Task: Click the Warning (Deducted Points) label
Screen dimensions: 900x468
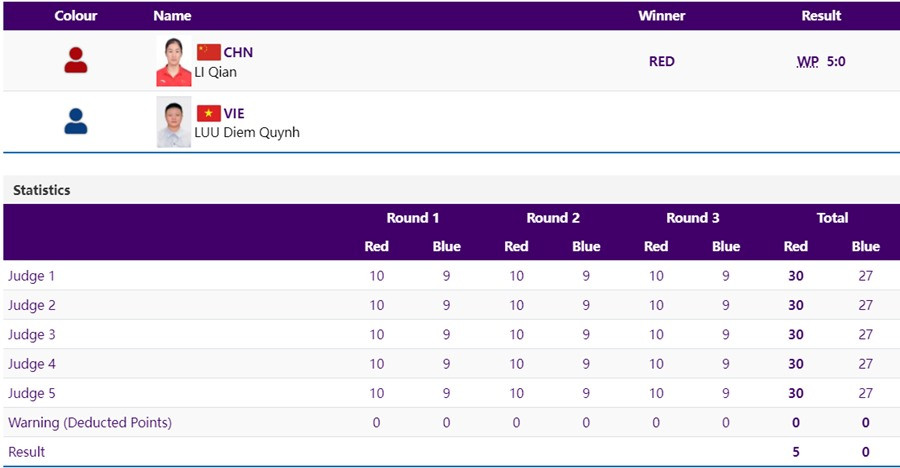Action: tap(90, 422)
